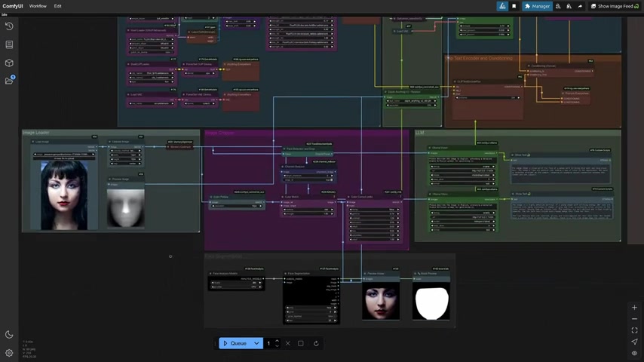Open the queue history sidebar panel
Viewport: 644px width, 362px height.
[9, 26]
